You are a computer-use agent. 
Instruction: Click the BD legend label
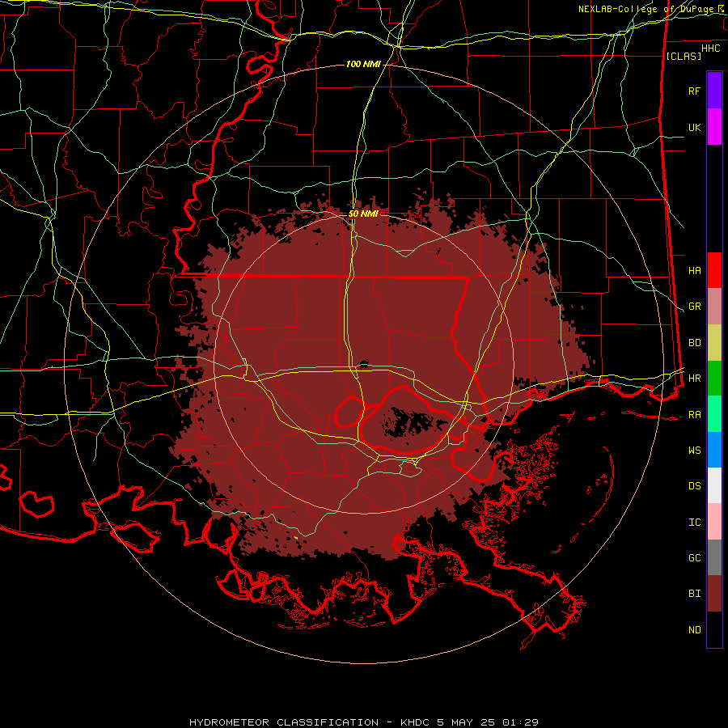[694, 343]
